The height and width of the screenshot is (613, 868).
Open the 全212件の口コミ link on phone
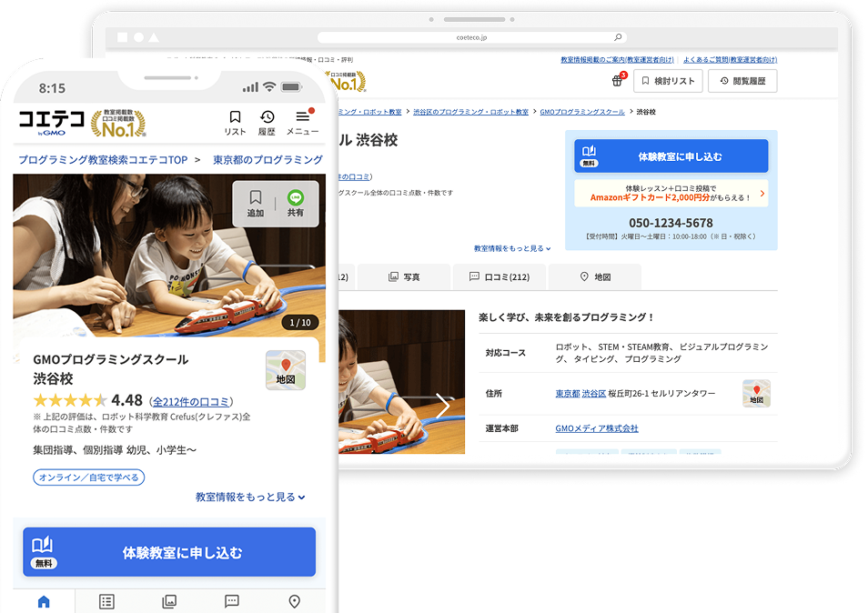[x=191, y=401]
